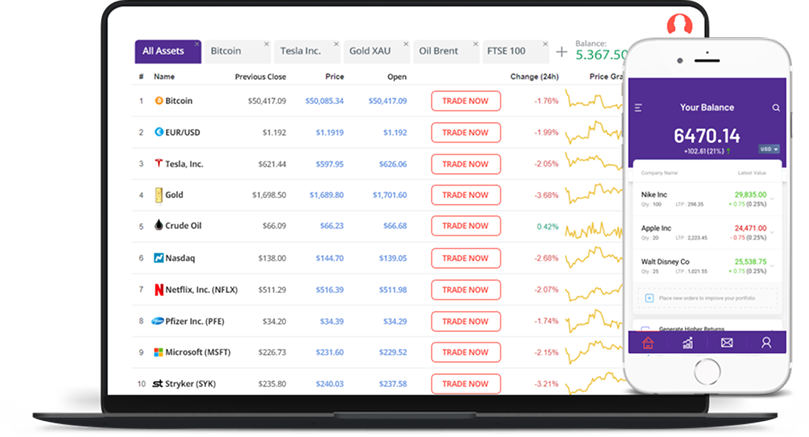Click TRADE NOW for EUR/USD
809x437 pixels.
pos(466,133)
